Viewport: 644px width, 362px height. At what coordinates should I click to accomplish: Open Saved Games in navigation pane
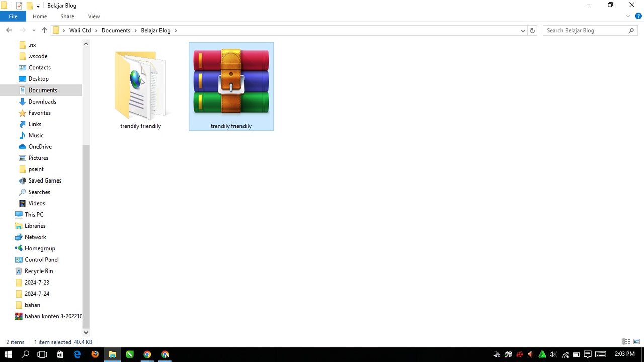coord(45,180)
